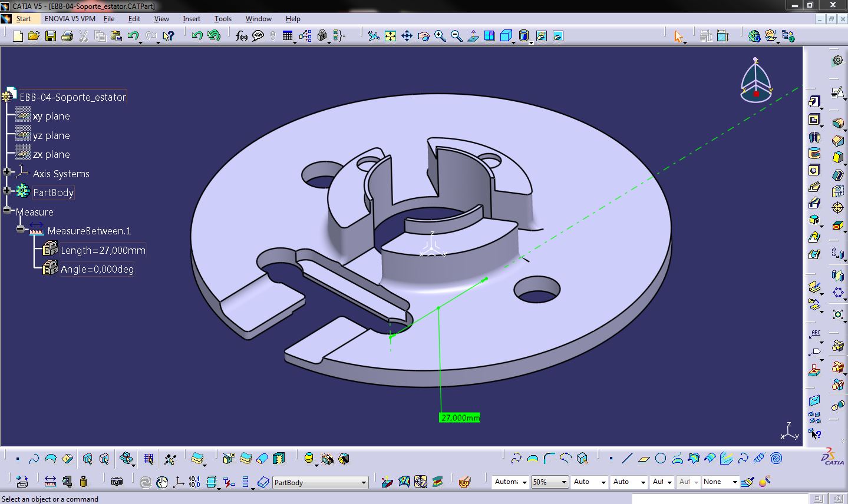Open the Formula f(x) tool
The image size is (848, 504).
[x=241, y=36]
